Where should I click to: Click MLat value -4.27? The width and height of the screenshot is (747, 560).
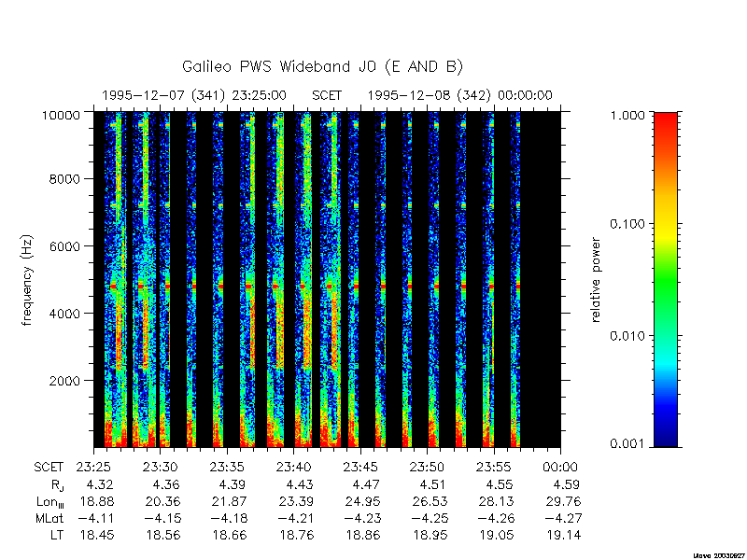click(x=563, y=518)
